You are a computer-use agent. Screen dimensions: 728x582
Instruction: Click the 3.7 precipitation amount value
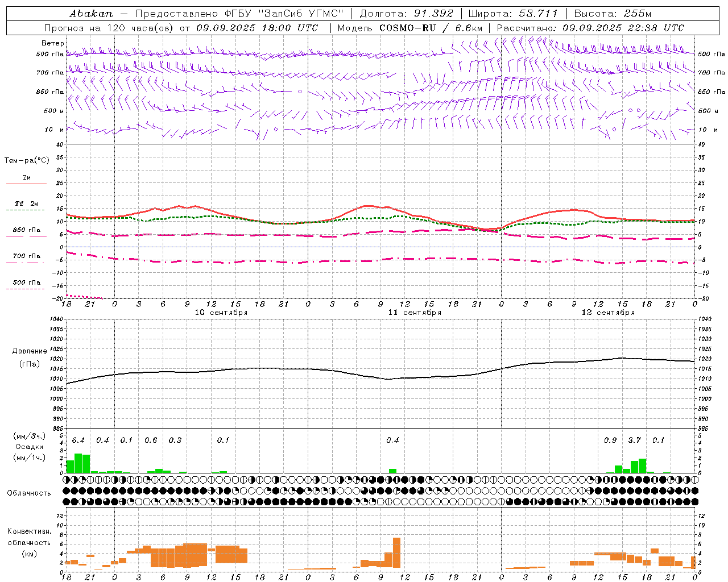coord(634,440)
